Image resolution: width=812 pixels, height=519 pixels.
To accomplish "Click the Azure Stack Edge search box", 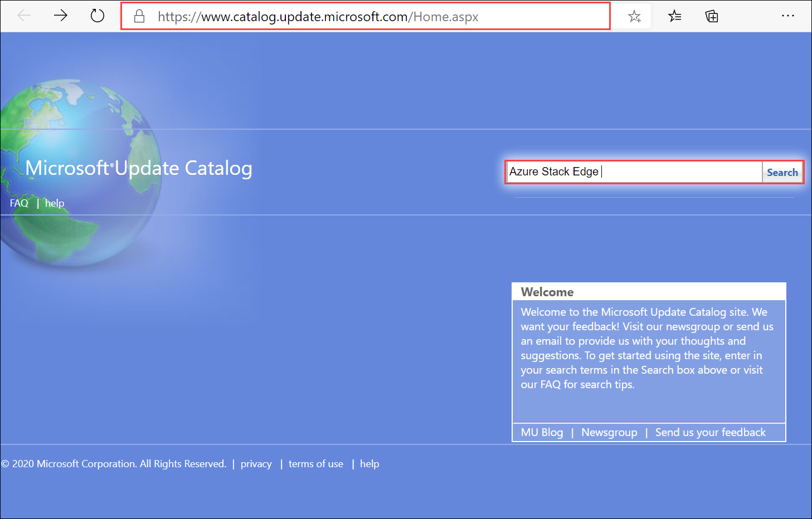I will point(634,172).
